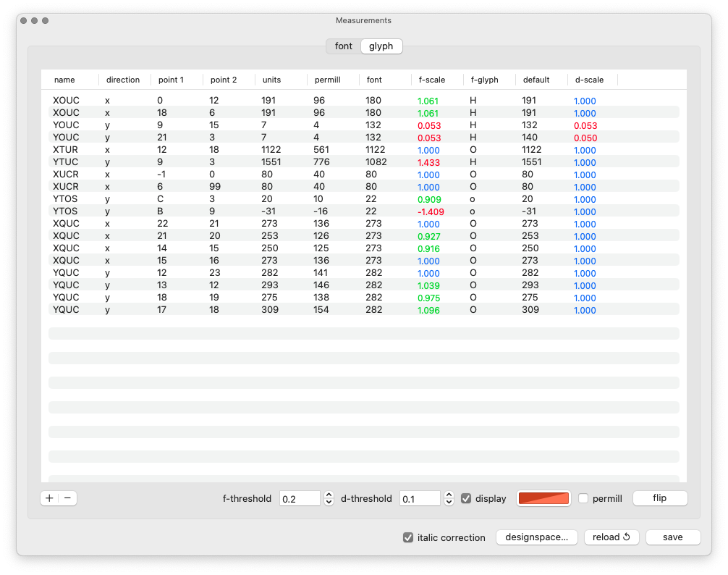Screen dimensions: 728x575
Task: Open the designspace... file chooser
Action: 536,537
